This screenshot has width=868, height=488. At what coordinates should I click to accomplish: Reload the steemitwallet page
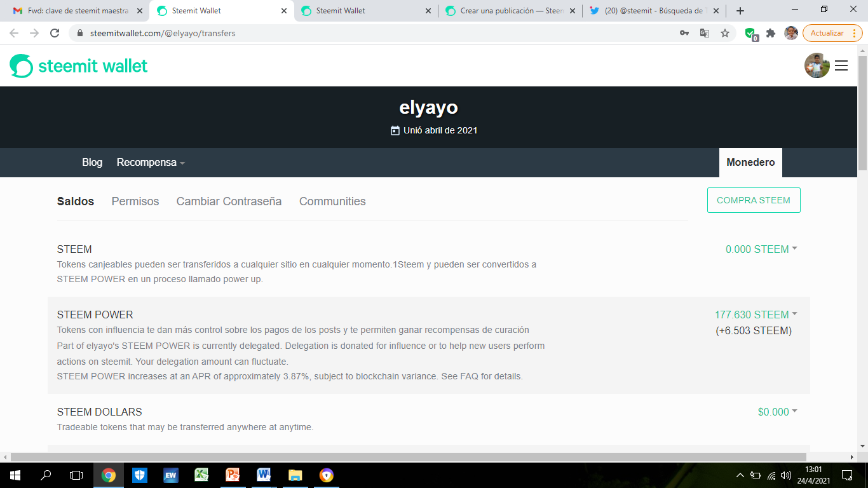(x=55, y=33)
